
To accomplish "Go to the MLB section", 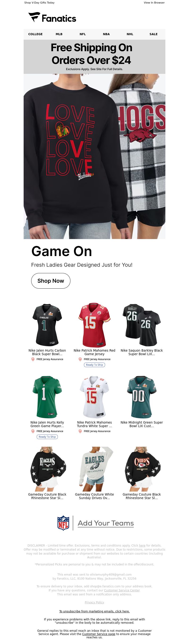I will coord(59,34).
